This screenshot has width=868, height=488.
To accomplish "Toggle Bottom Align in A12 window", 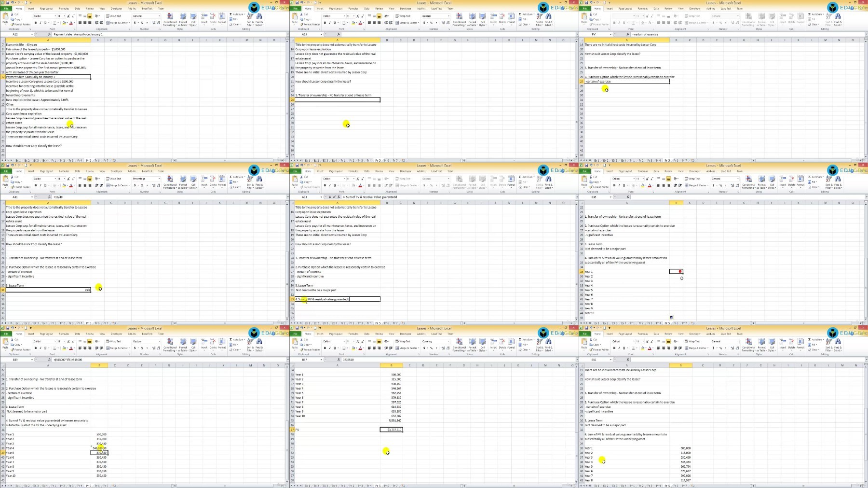I will coord(90,16).
